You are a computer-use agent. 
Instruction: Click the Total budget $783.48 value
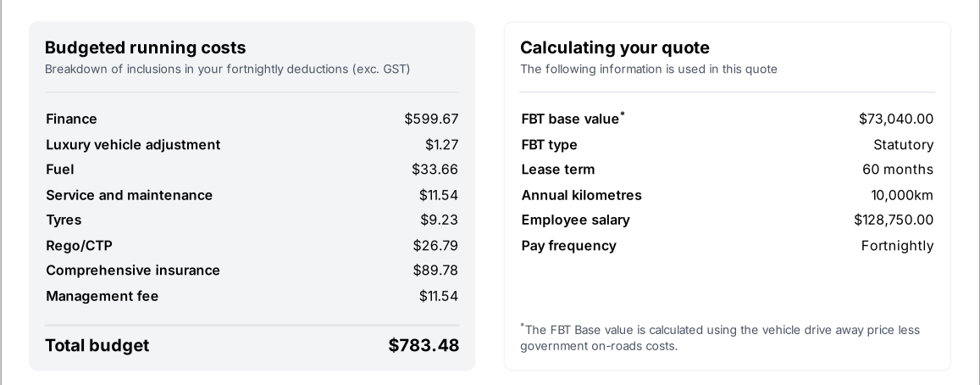(424, 345)
